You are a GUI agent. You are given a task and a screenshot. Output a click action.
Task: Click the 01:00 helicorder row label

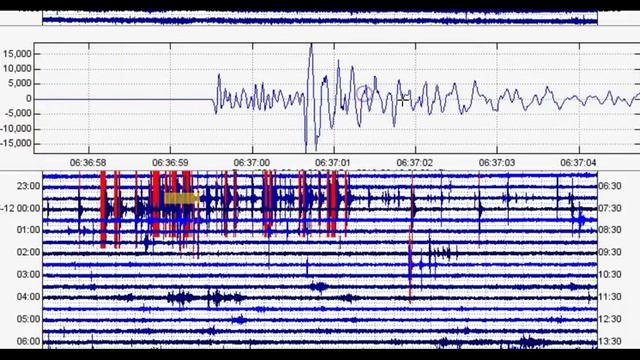coord(29,230)
